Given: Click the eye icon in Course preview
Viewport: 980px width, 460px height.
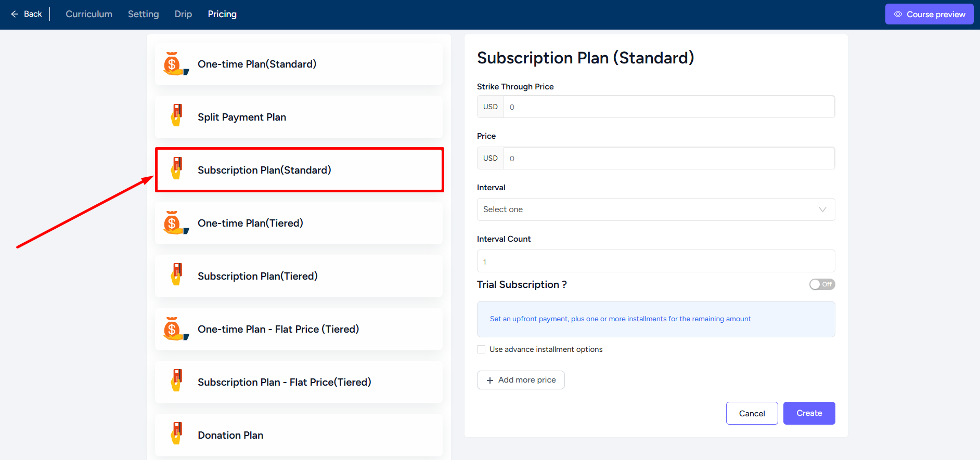Looking at the screenshot, I should [898, 14].
